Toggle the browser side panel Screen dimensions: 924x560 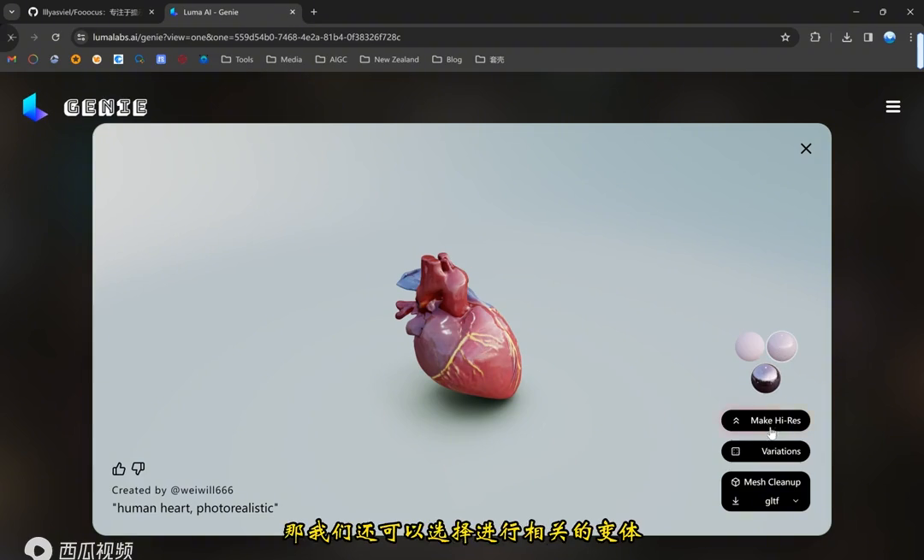[868, 38]
